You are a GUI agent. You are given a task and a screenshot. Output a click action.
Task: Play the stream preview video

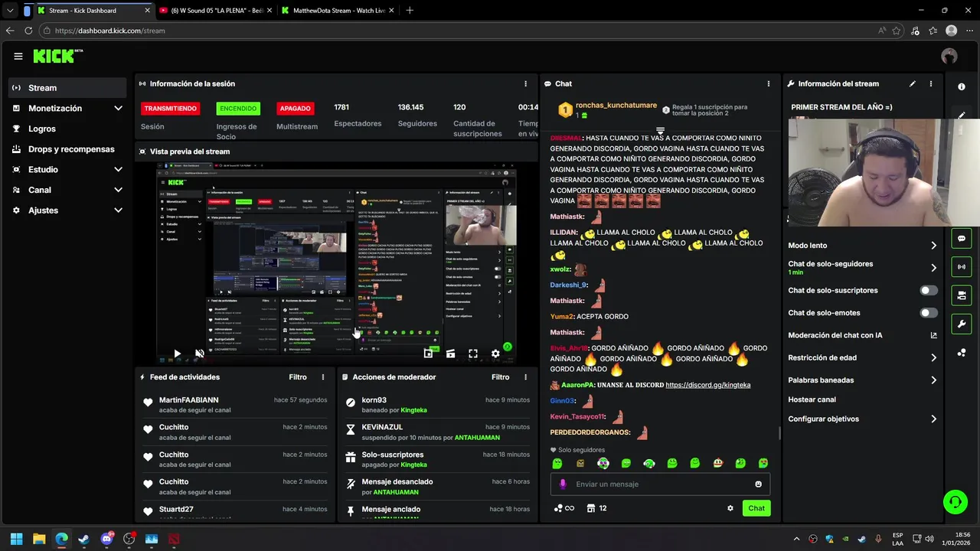(x=177, y=354)
